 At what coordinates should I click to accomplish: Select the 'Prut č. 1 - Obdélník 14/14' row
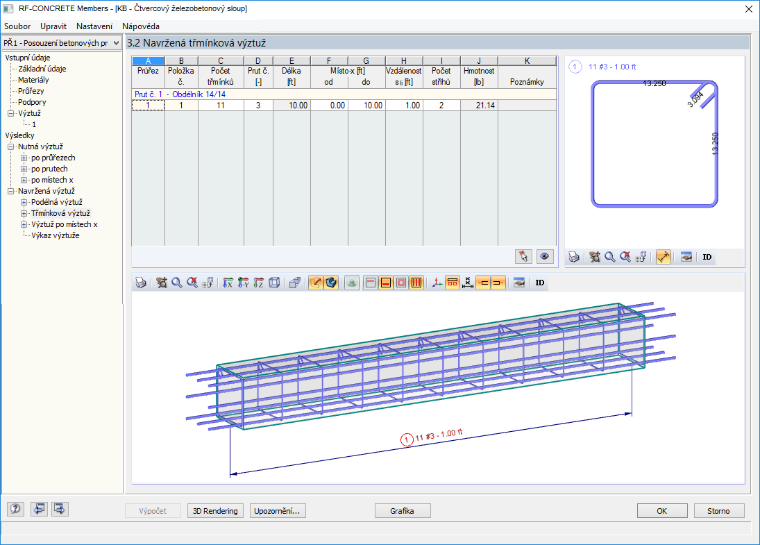tap(344, 94)
